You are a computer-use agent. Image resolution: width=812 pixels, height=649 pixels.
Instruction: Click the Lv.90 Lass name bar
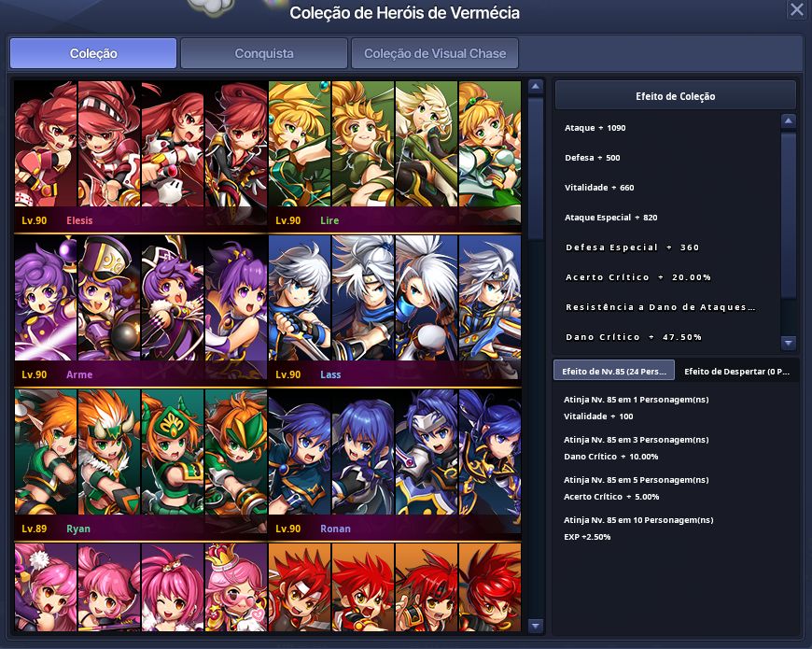coord(395,374)
